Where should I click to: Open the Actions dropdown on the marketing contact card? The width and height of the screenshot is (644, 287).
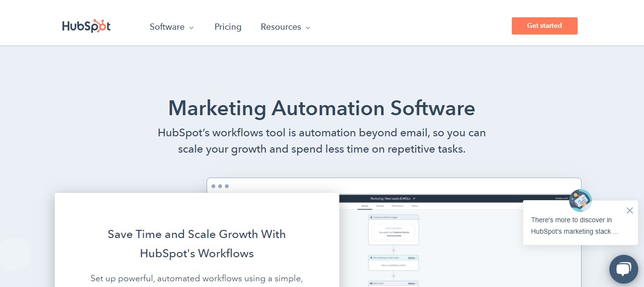point(413,258)
